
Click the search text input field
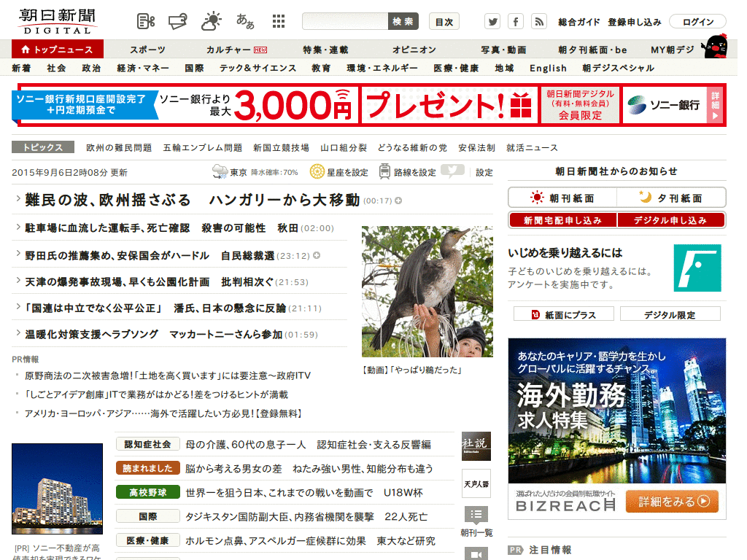(345, 21)
